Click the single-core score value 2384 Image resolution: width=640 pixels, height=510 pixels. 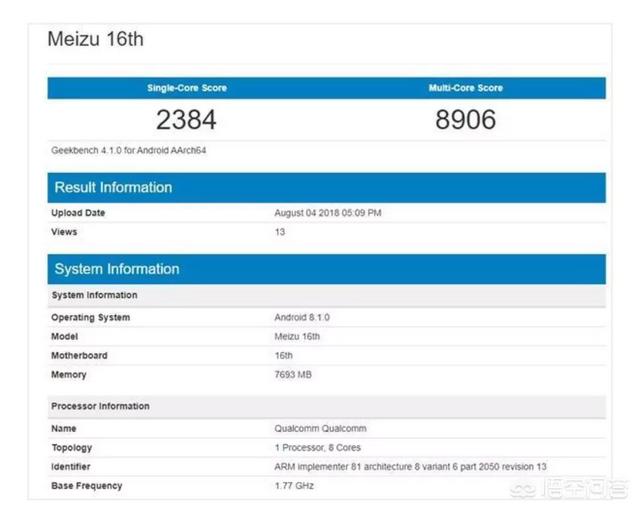186,120
